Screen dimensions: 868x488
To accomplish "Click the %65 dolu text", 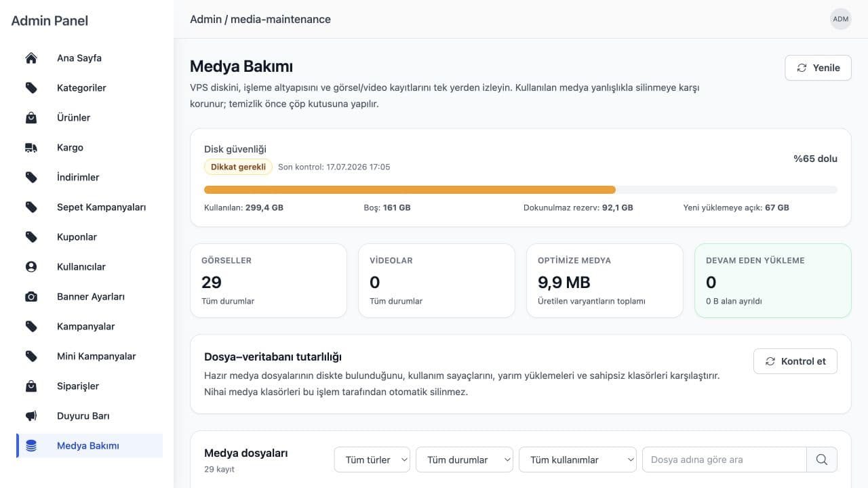I will click(x=816, y=159).
